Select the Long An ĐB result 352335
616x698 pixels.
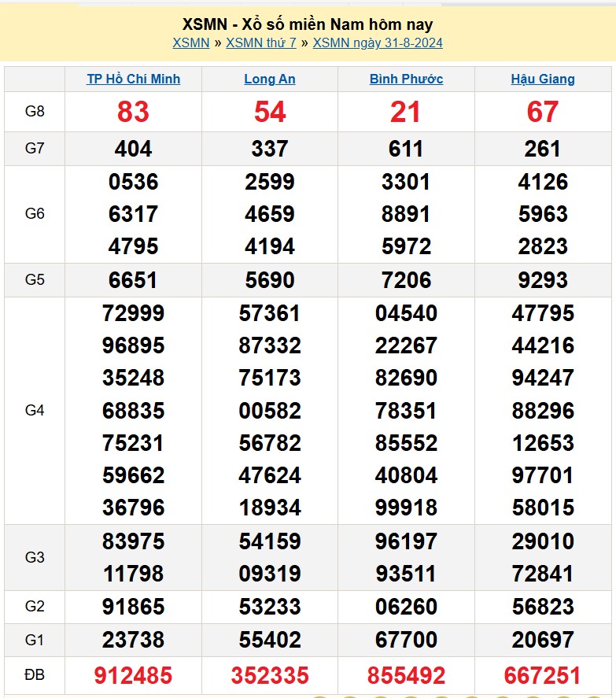tap(270, 675)
